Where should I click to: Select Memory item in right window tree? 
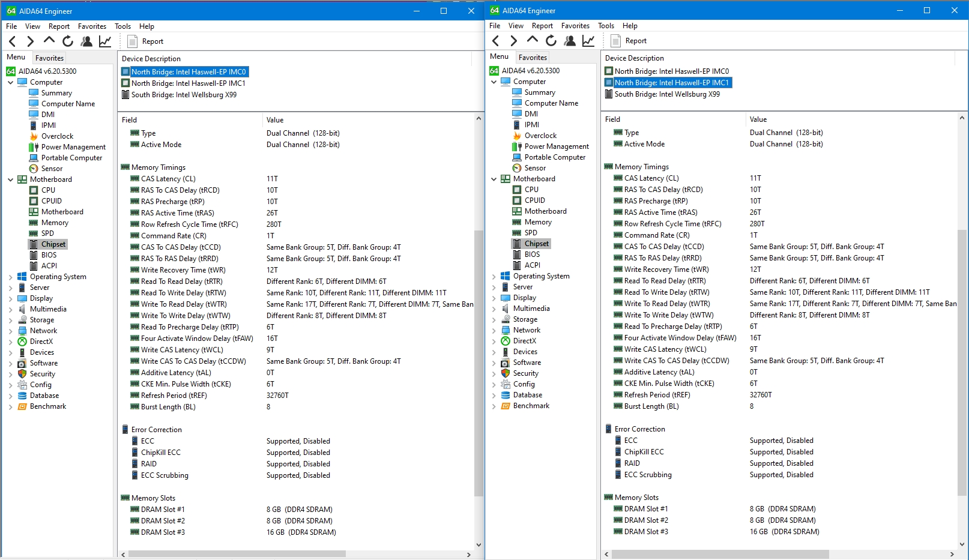click(x=538, y=222)
